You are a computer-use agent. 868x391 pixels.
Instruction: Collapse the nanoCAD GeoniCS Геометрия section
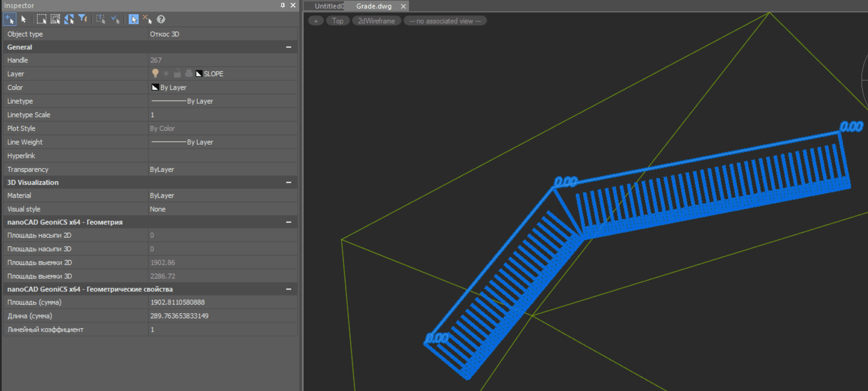point(288,222)
